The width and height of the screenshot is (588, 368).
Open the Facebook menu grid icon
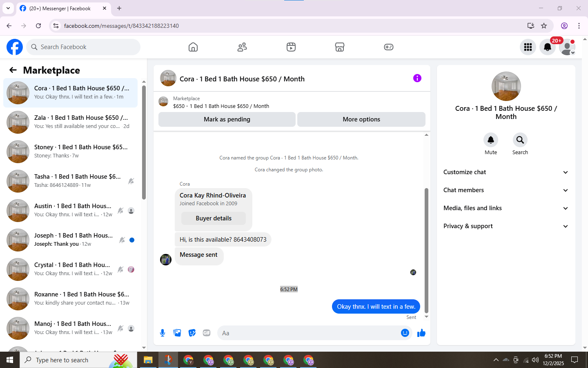tap(528, 47)
